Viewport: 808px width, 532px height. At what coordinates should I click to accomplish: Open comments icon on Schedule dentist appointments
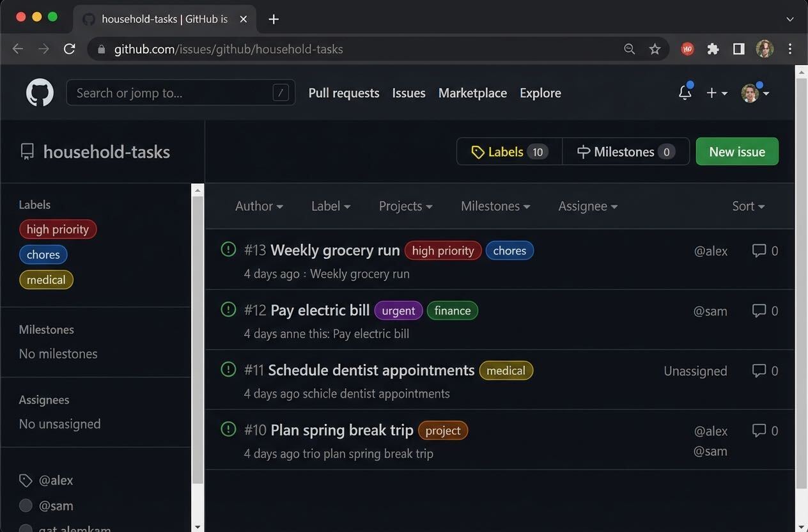point(759,371)
